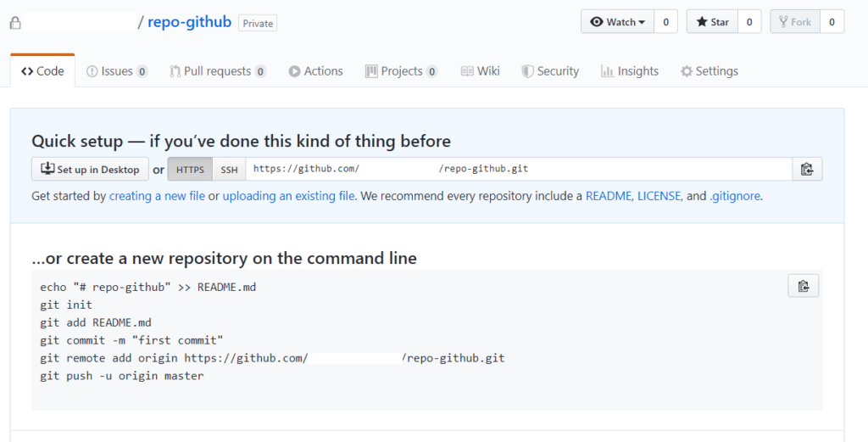Copy command line instructions using clipboard icon

coord(804,287)
